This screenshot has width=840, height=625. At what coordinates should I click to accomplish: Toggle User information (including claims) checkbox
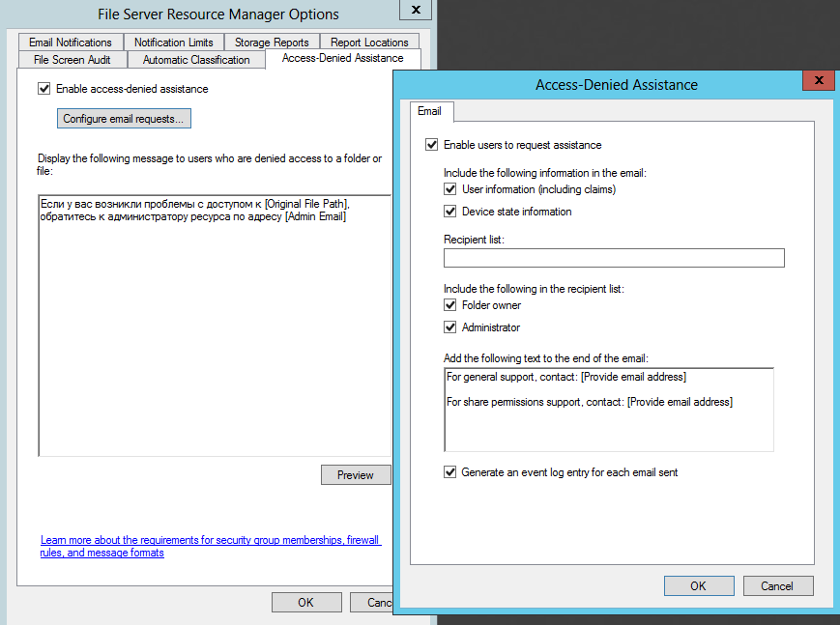(450, 189)
